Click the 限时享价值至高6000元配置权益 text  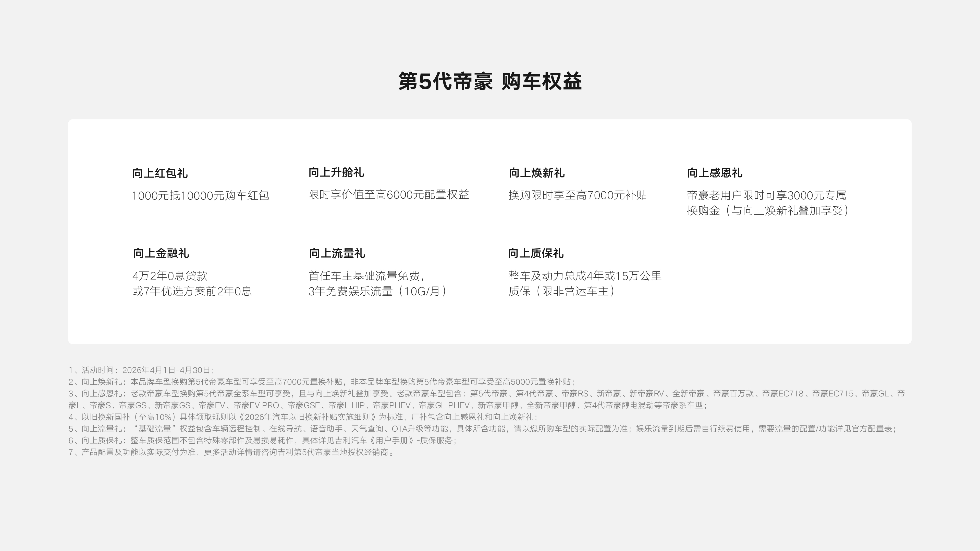tap(388, 195)
